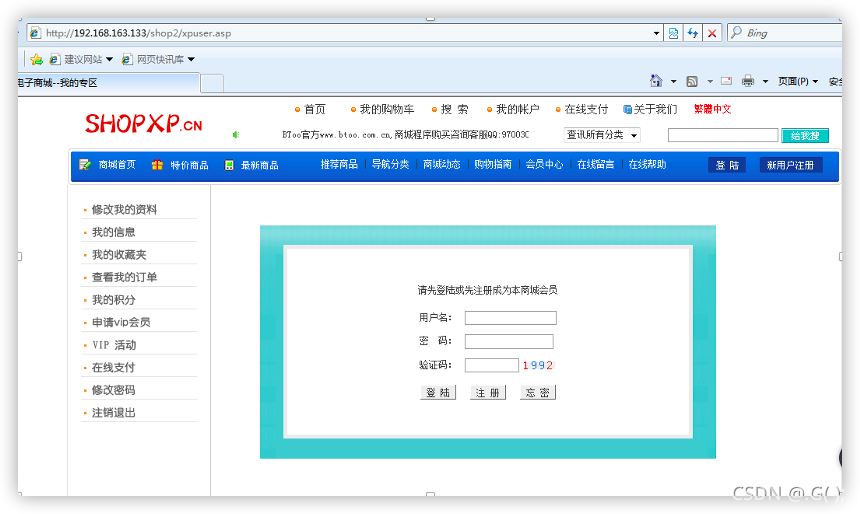Open the home button dropdown arrow
Image resolution: width=860 pixels, height=514 pixels.
[674, 82]
